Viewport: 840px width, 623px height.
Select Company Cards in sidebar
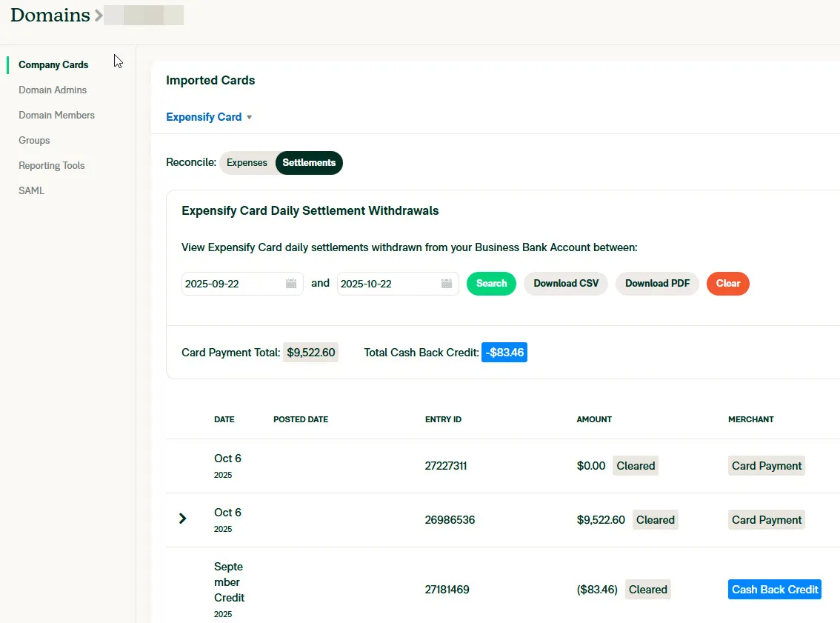(53, 64)
